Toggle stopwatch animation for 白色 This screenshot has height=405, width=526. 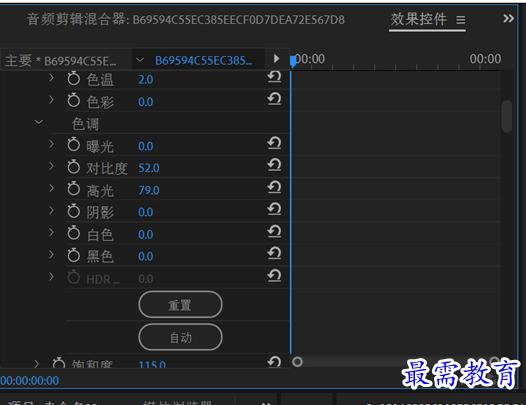coord(73,233)
